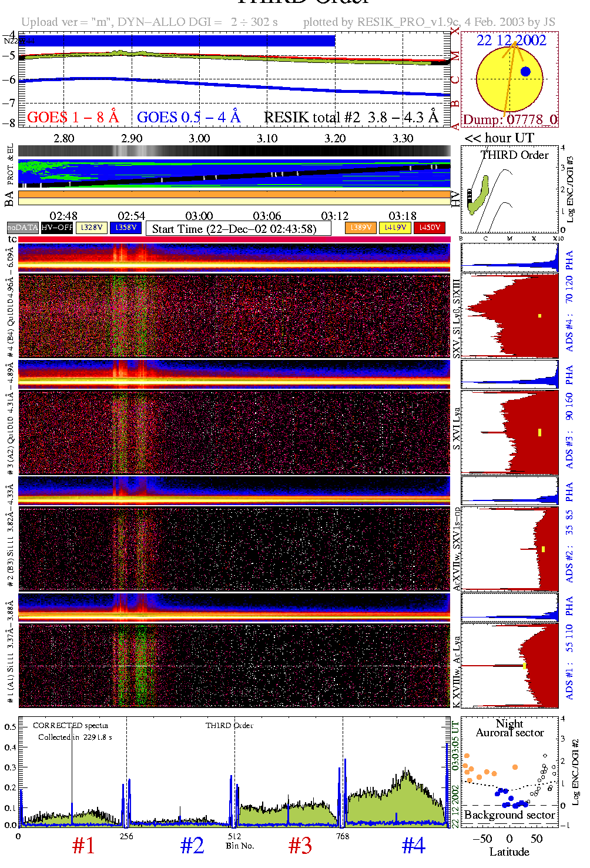Select the blue #2 channel label
Screen dimensions: 590x868
point(192,846)
